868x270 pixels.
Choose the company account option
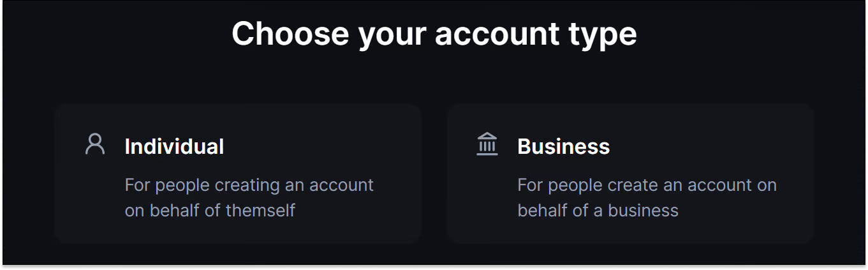pyautogui.click(x=630, y=174)
